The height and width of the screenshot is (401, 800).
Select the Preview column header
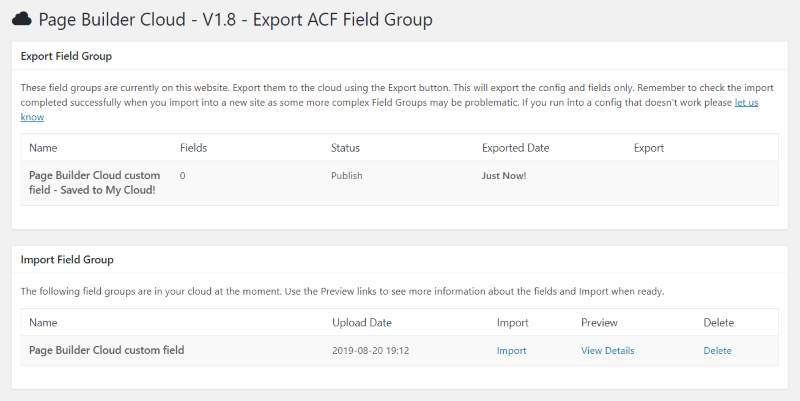click(599, 322)
